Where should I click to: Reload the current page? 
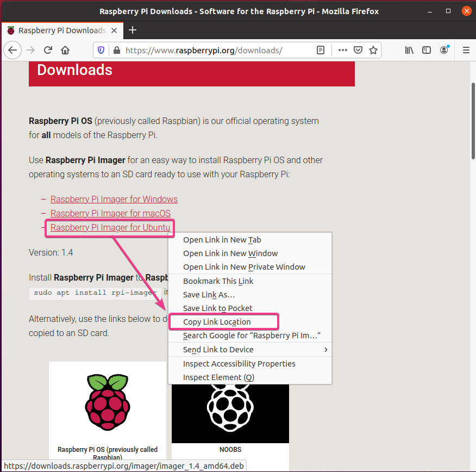tap(48, 50)
